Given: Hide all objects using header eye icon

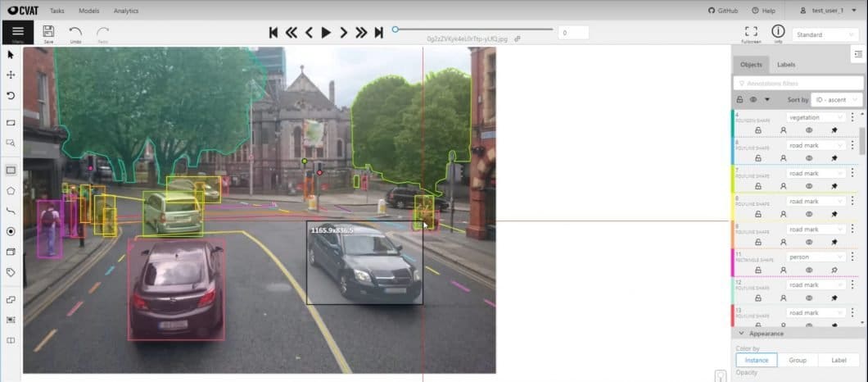Looking at the screenshot, I should [x=753, y=100].
